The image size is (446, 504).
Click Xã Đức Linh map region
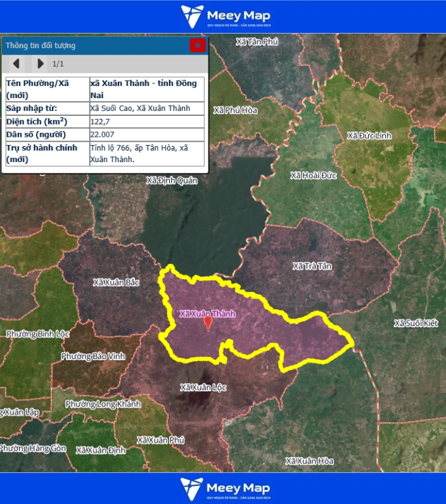pyautogui.click(x=369, y=135)
